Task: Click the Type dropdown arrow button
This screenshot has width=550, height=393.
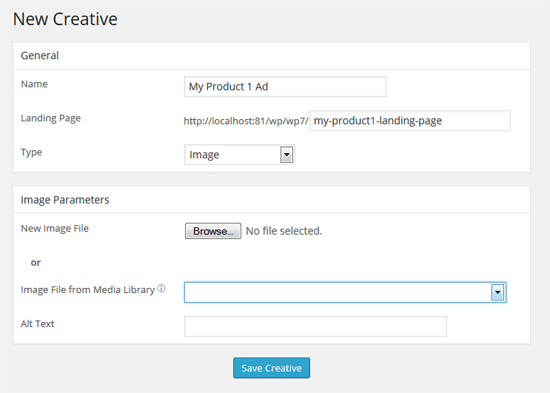Action: coord(287,154)
